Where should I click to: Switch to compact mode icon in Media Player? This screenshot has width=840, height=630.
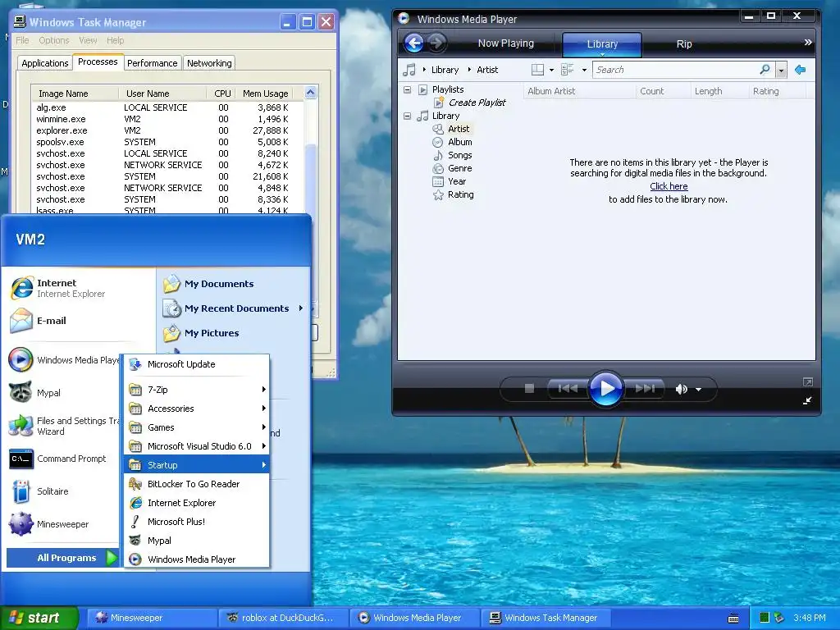807,400
